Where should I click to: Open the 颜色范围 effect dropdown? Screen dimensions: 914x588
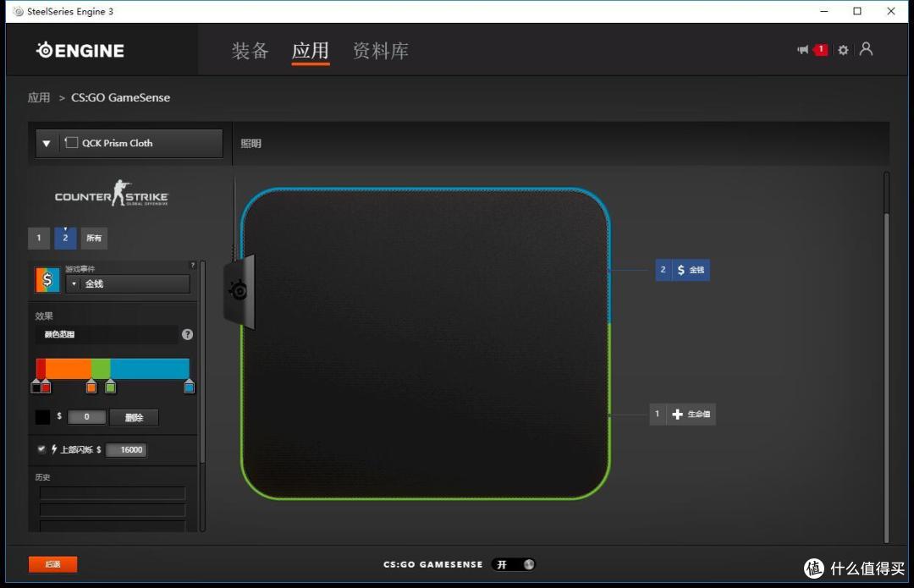point(106,334)
